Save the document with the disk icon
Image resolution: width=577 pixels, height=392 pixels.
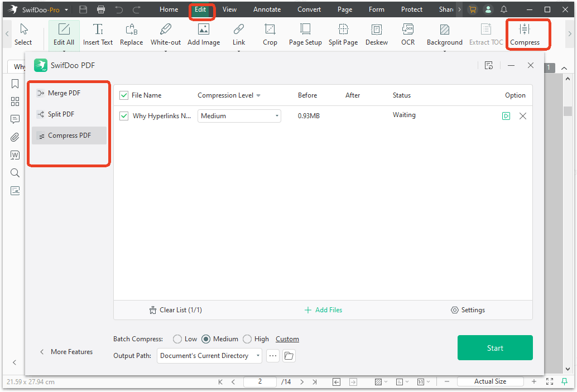pos(83,9)
